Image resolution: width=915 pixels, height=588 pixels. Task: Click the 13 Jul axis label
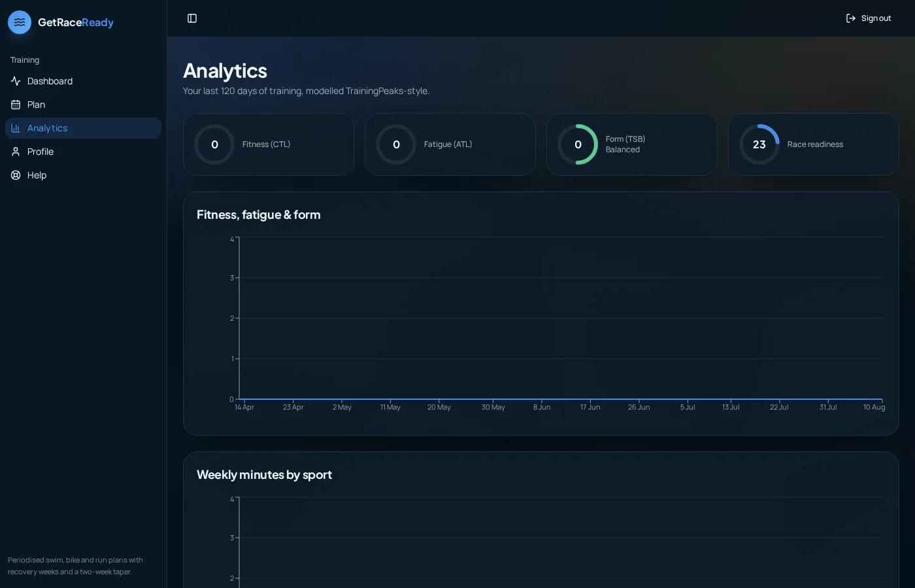click(x=731, y=407)
